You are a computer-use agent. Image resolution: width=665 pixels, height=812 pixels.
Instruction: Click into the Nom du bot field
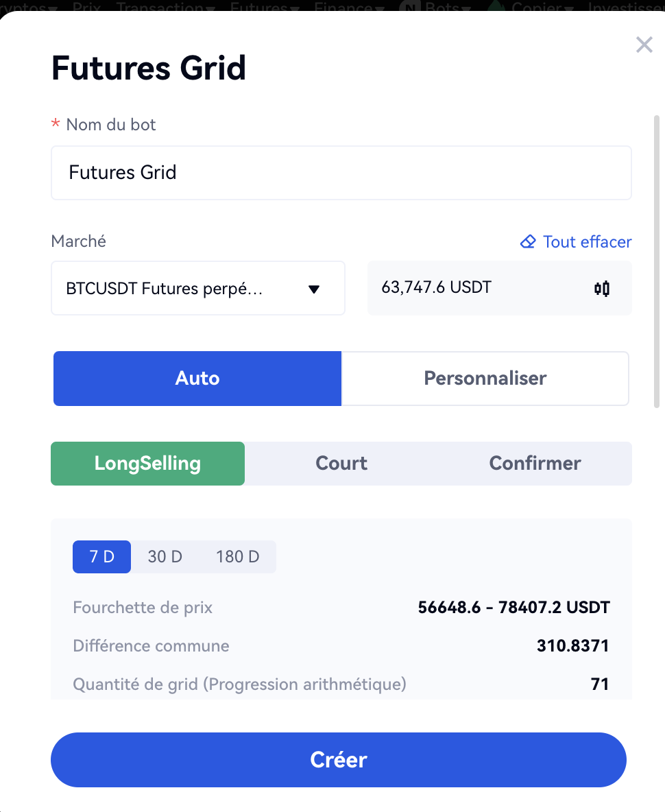(341, 173)
